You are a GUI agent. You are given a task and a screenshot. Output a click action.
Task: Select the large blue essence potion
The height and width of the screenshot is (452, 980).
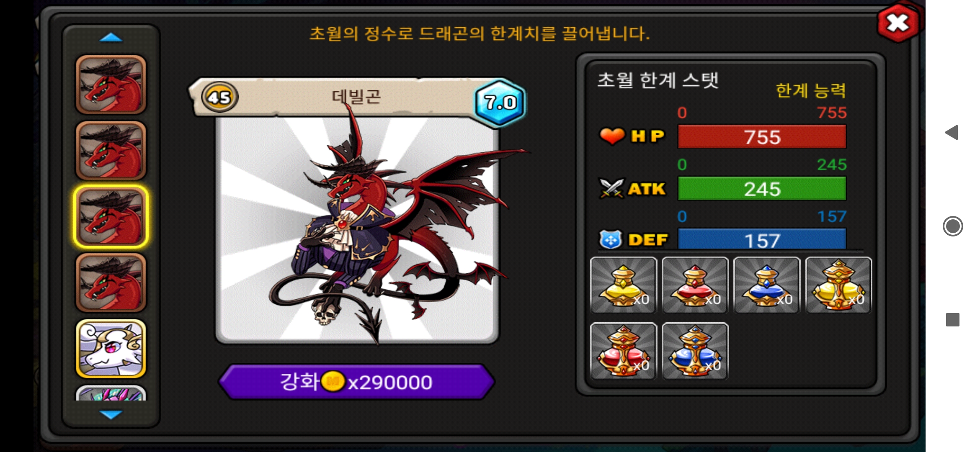click(695, 351)
